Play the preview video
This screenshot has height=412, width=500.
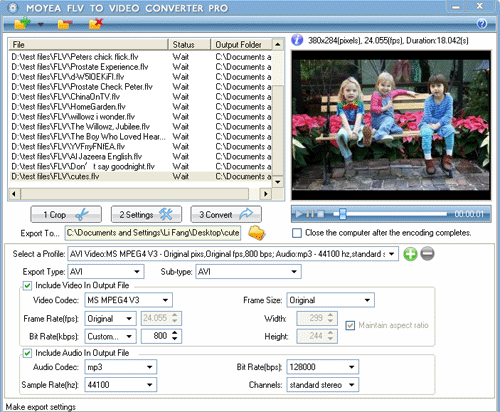pos(299,214)
